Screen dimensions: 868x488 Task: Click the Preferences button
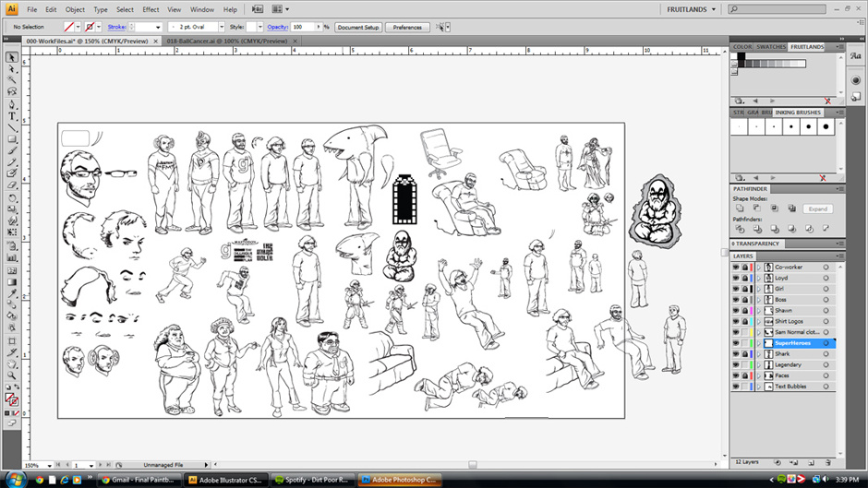click(x=407, y=28)
